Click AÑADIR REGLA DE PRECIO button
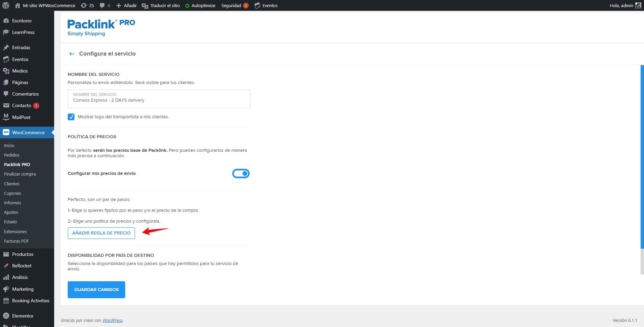Viewport: 644px width, 327px height. [101, 233]
